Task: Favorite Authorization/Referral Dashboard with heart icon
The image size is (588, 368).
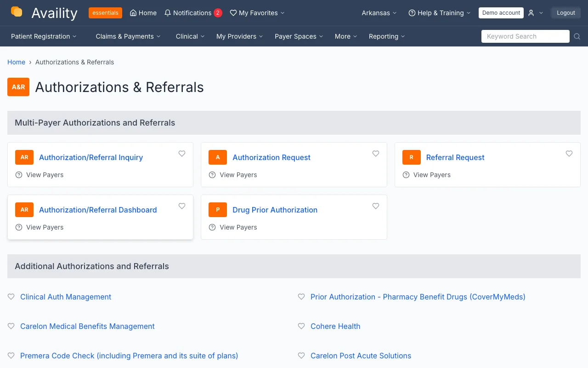Action: coord(182,206)
